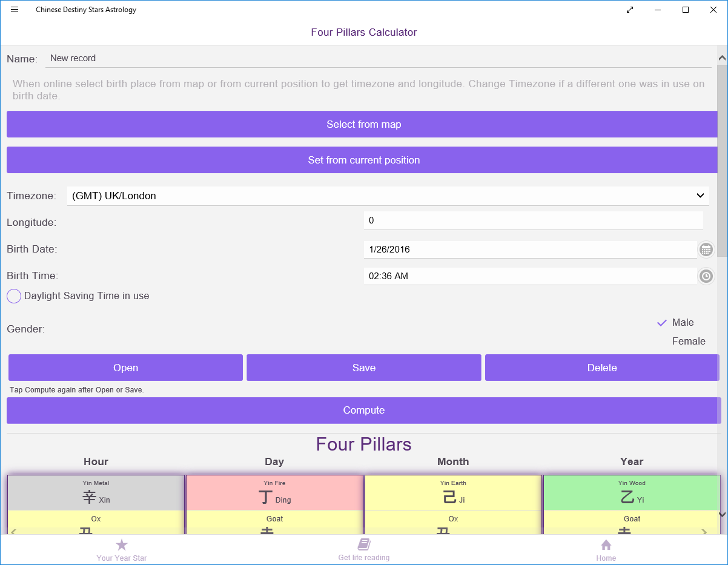
Task: Enable Daylight Saving Time in use
Action: pyautogui.click(x=14, y=296)
